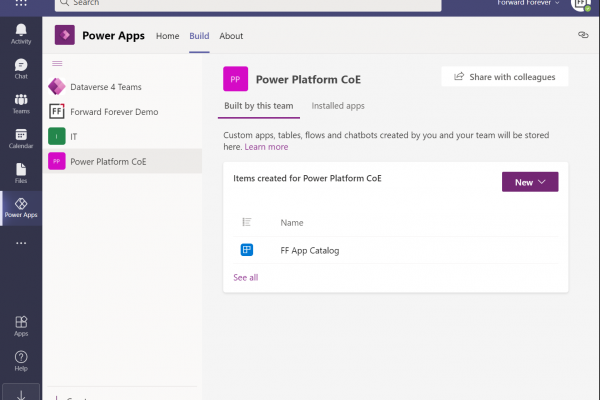Click the Name column header
The image size is (600, 400).
click(292, 223)
